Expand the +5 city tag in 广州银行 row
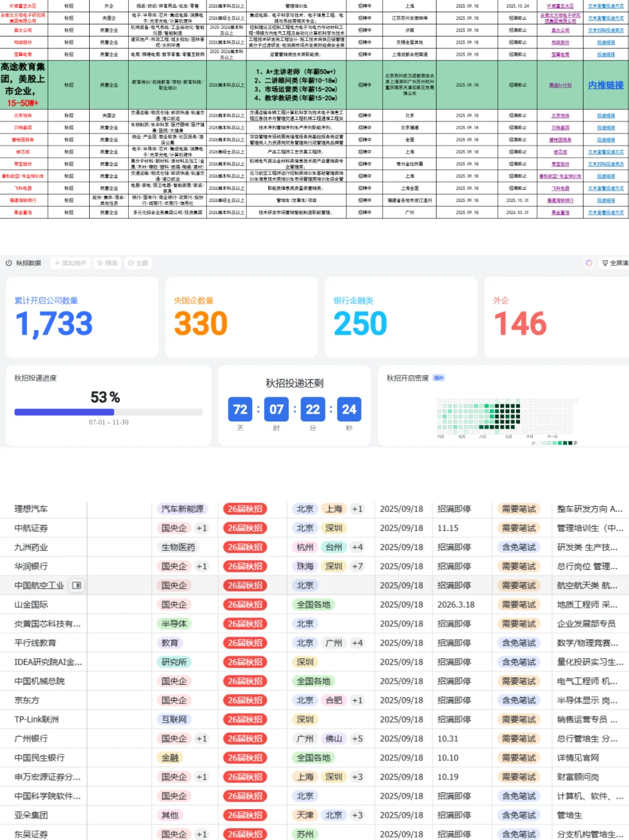629x840 pixels. click(x=358, y=739)
